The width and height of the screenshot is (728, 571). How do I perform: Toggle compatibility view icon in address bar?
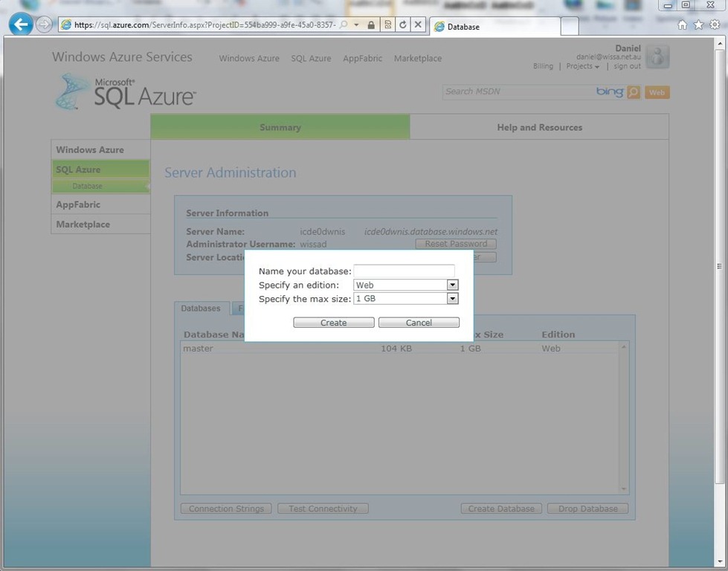click(x=387, y=25)
